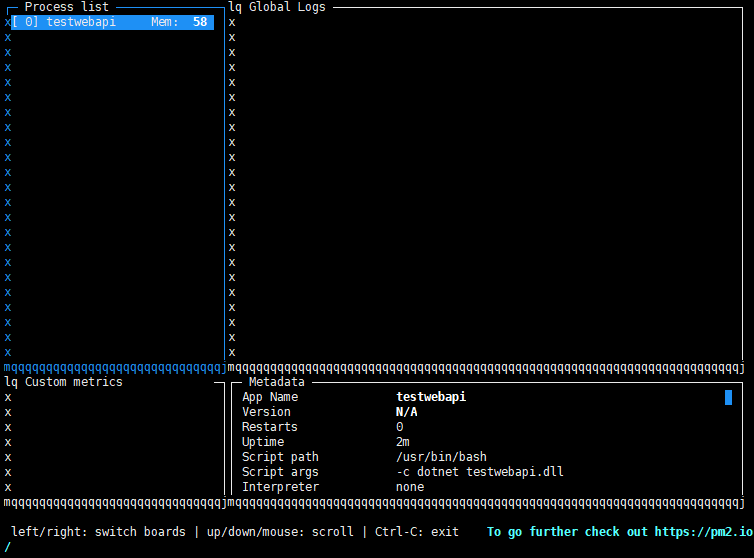Click the App Name label
The height and width of the screenshot is (558, 754).
[270, 397]
